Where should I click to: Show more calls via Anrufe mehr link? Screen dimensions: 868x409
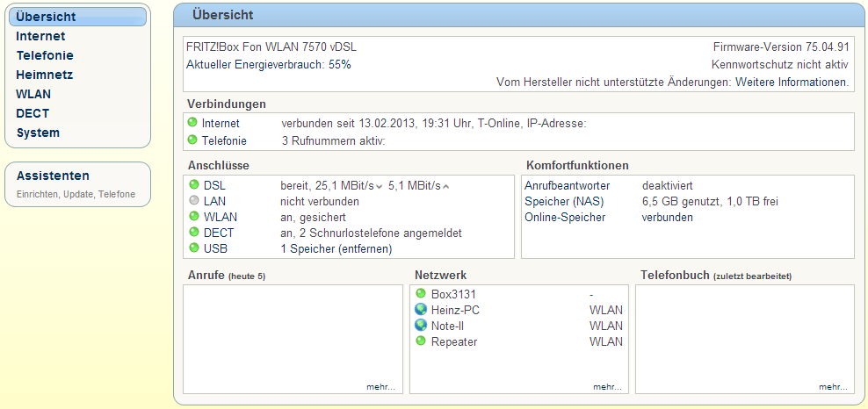pos(380,386)
